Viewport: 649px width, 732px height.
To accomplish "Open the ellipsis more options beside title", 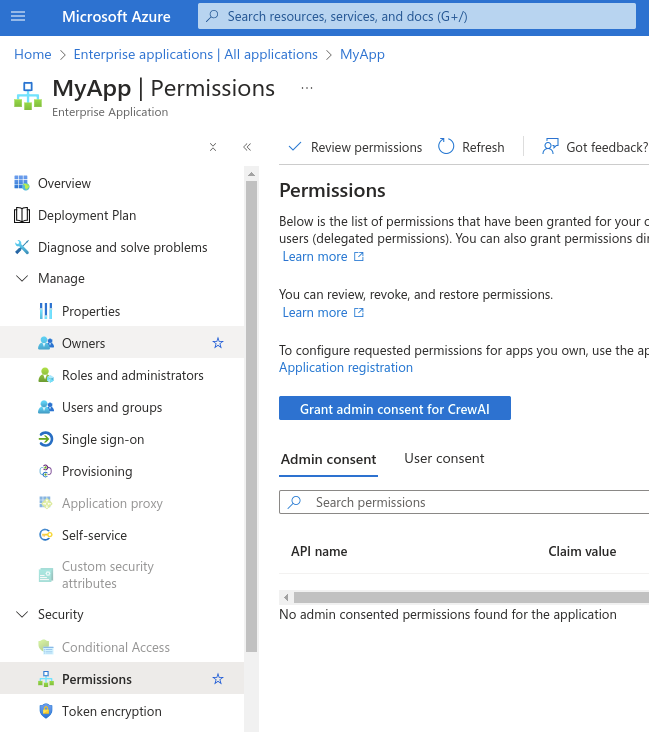I will tap(307, 88).
